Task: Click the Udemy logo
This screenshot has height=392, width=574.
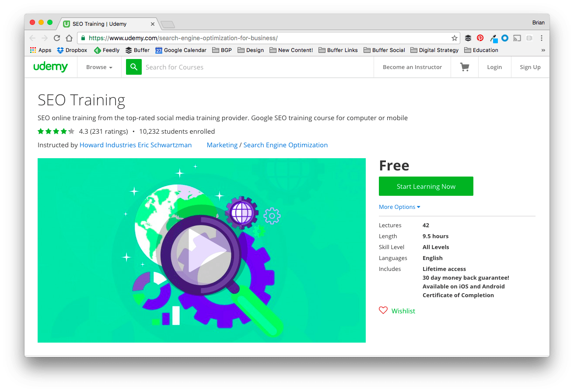Action: [51, 66]
